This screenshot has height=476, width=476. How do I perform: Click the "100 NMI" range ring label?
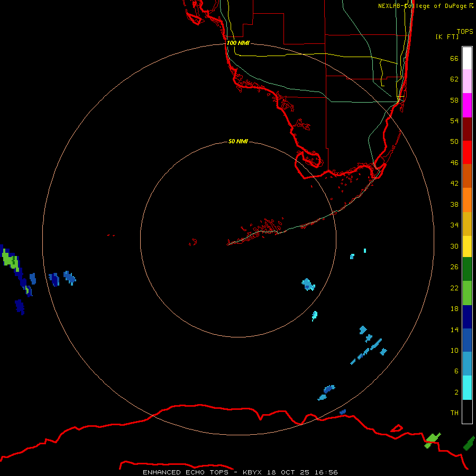[238, 43]
